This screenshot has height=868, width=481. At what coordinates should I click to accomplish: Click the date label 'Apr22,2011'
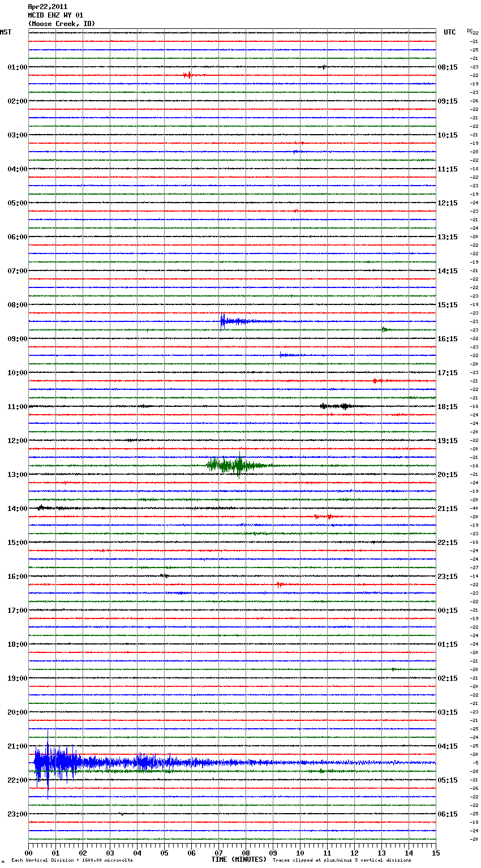(x=48, y=7)
